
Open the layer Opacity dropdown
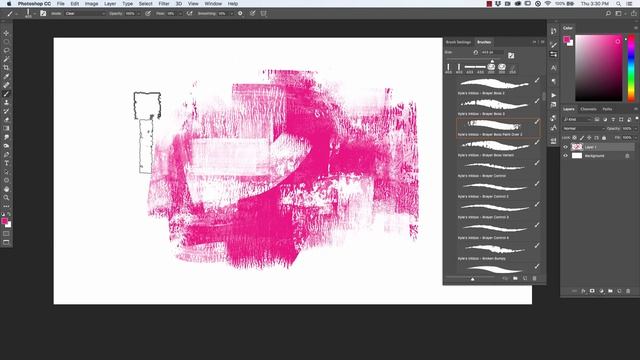[x=636, y=129]
